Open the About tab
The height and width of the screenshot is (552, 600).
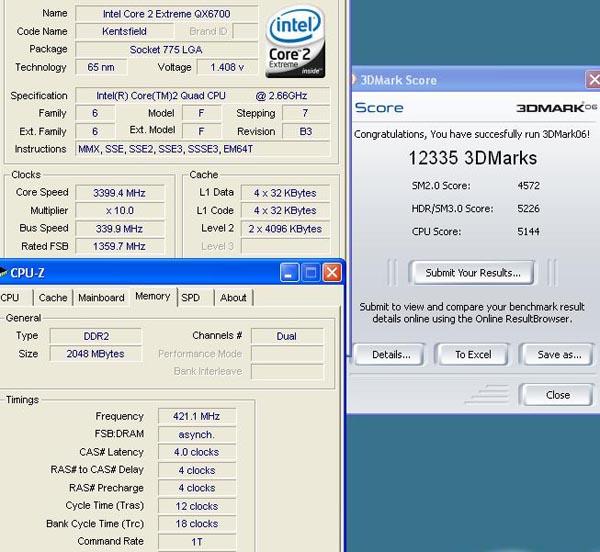pyautogui.click(x=233, y=298)
